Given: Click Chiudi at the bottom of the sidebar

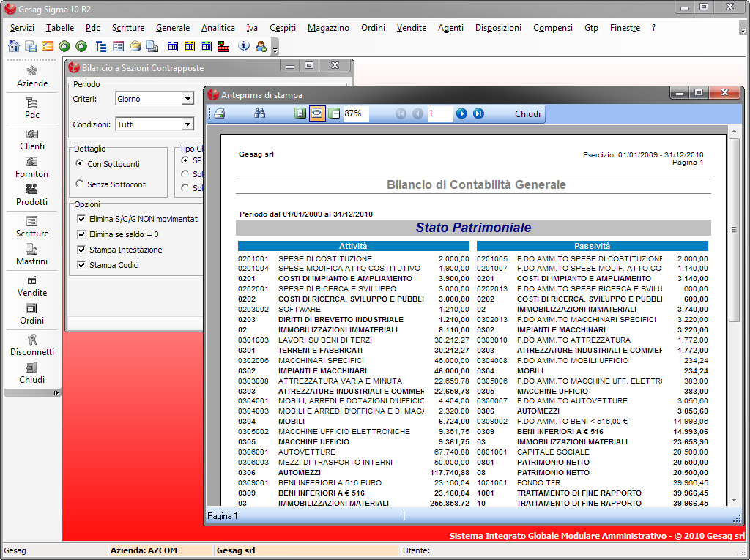Looking at the screenshot, I should pos(32,373).
